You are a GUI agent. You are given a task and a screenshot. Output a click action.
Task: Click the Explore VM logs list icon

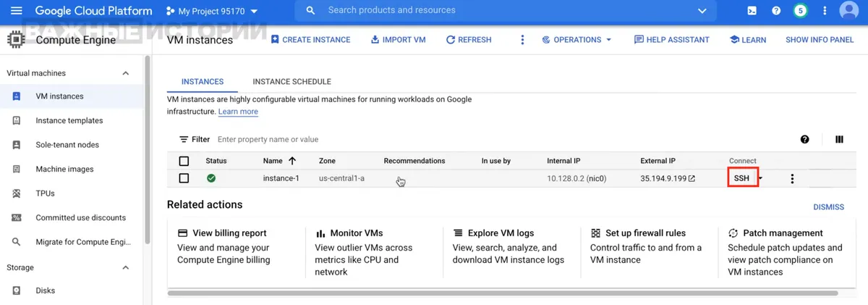tap(458, 233)
